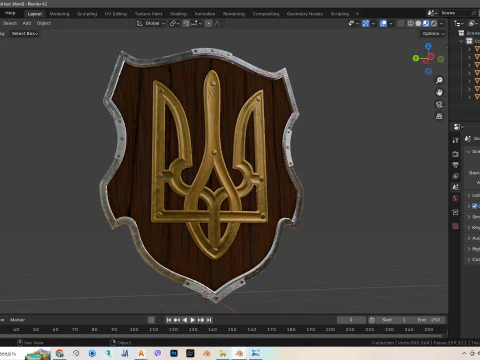This screenshot has height=360, width=480.
Task: Jump to timeline end frame
Action: coord(209,320)
